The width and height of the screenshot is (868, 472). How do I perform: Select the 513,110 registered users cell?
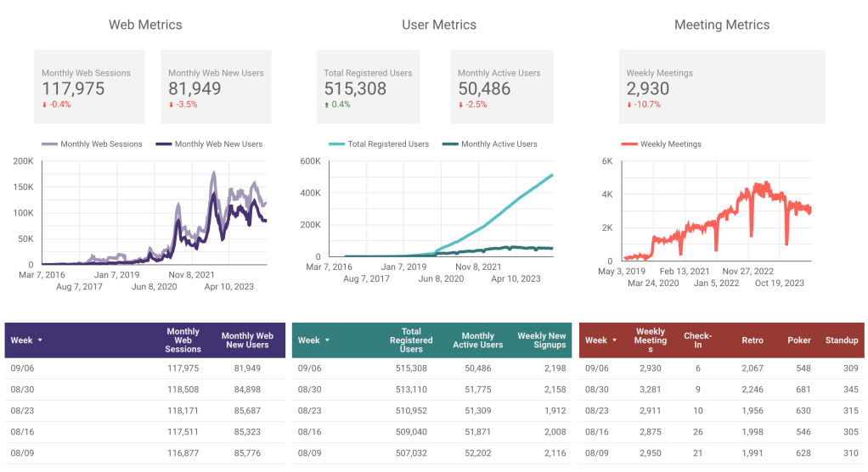411,390
